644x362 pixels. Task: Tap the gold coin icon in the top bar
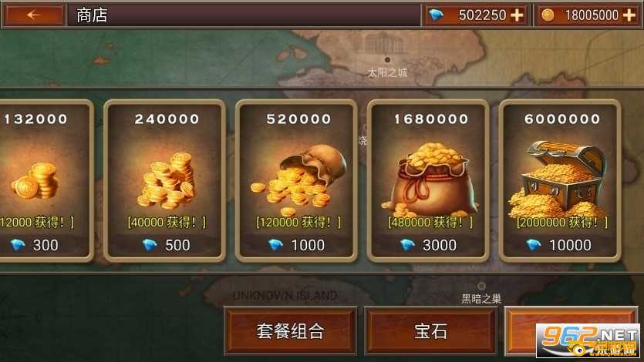point(548,15)
